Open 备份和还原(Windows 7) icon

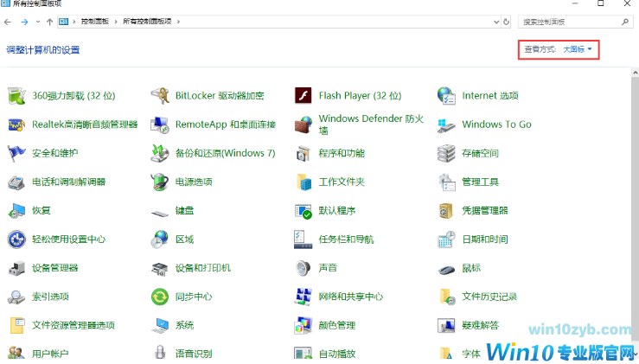(x=160, y=153)
